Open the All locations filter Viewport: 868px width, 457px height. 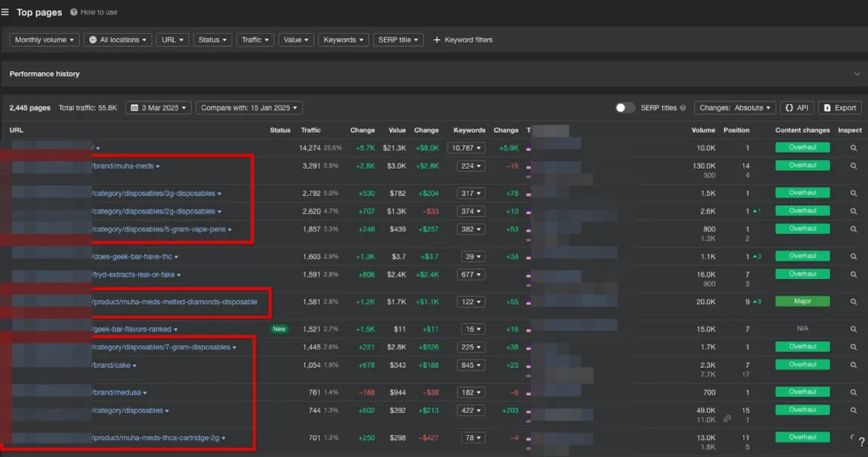pos(118,40)
